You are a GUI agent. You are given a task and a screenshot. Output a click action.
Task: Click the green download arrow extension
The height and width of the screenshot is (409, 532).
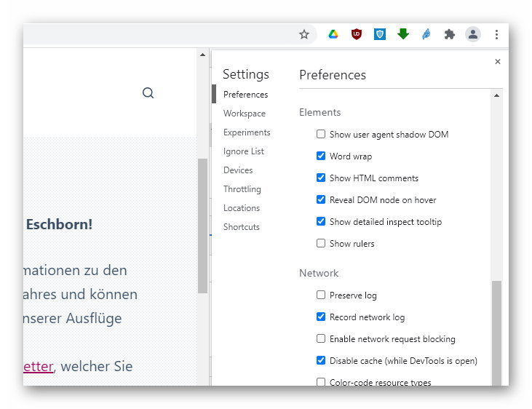(x=403, y=34)
